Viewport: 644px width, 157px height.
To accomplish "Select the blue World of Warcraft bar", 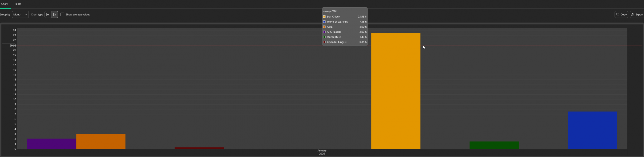I will (592, 130).
